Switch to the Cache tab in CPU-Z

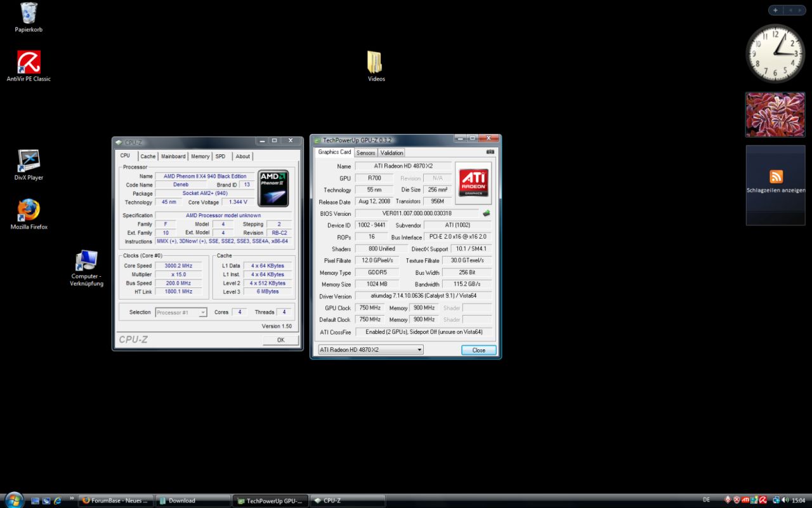(148, 156)
